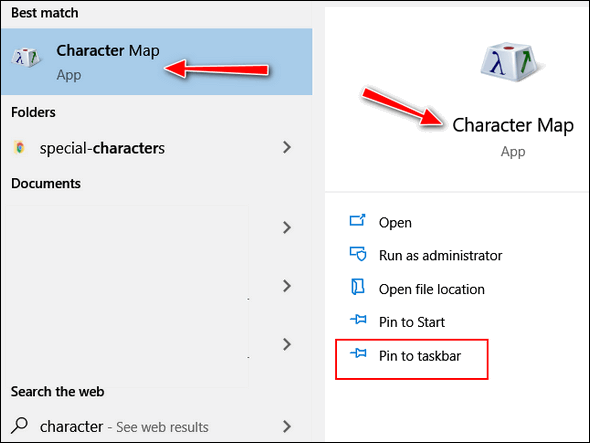Click the large Character Map icon in details pane
This screenshot has height=443, width=590.
point(511,62)
